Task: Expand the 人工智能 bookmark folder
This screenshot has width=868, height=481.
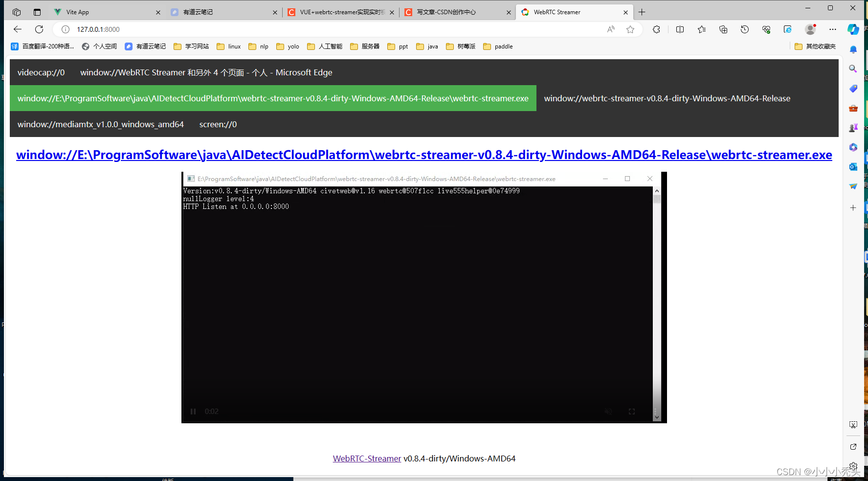Action: click(325, 46)
